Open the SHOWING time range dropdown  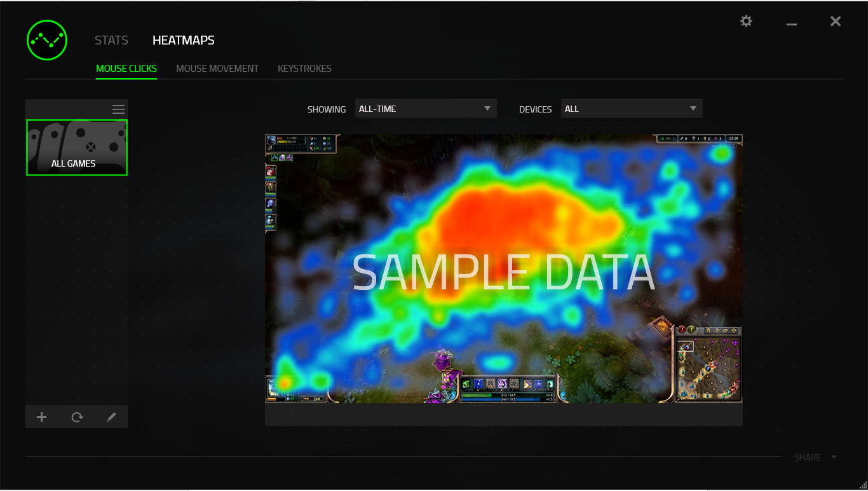click(426, 109)
